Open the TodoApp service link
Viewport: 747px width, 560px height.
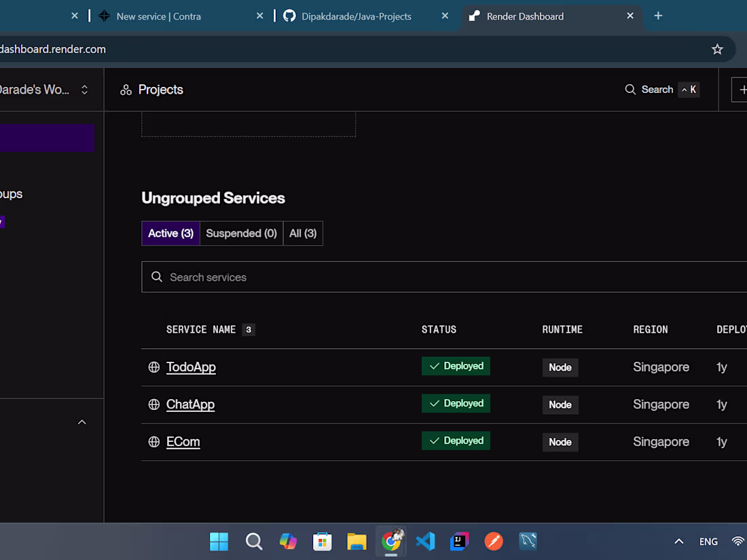tap(191, 367)
